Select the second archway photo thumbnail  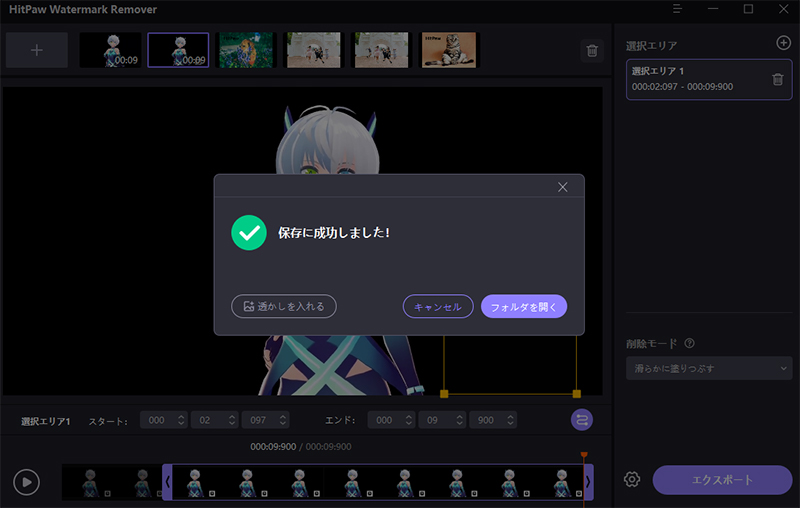382,50
